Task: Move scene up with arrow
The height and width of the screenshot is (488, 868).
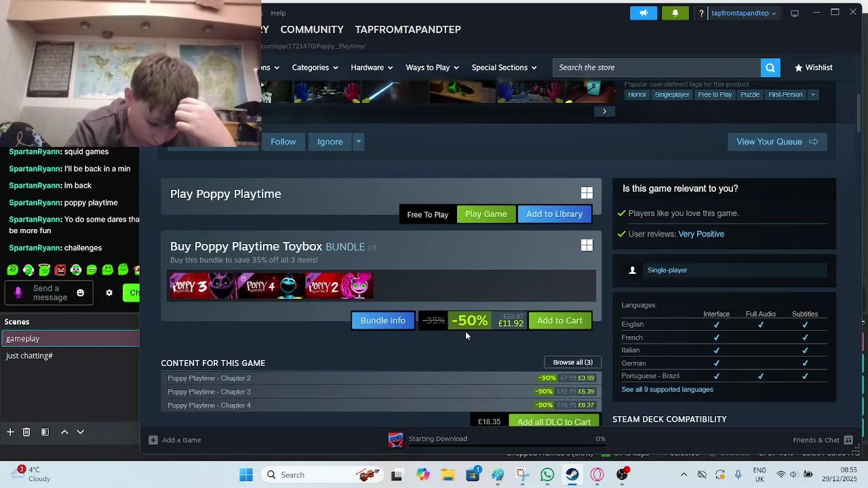Action: [64, 432]
